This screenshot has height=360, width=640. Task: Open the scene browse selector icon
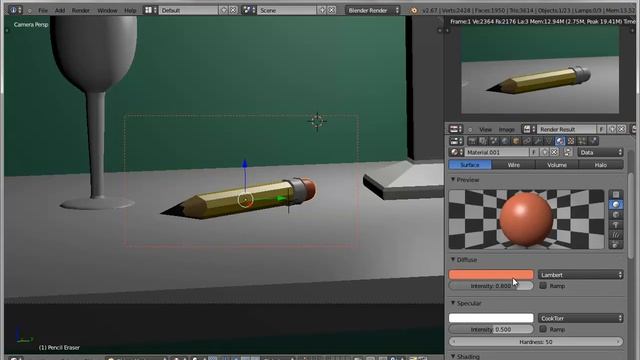[249, 10]
